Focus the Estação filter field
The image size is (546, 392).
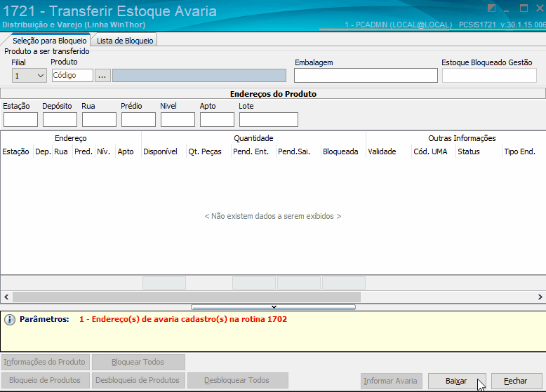[20, 119]
